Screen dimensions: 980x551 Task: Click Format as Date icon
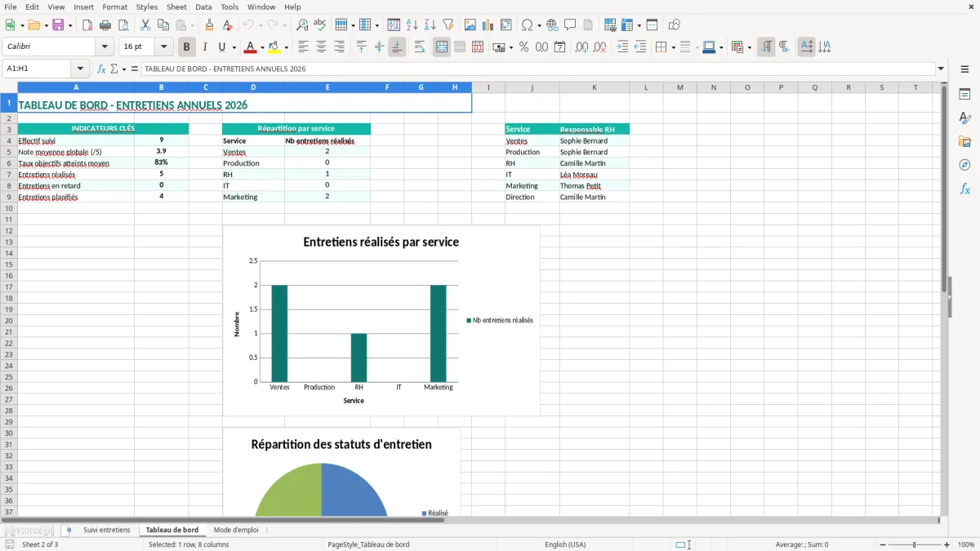click(559, 47)
